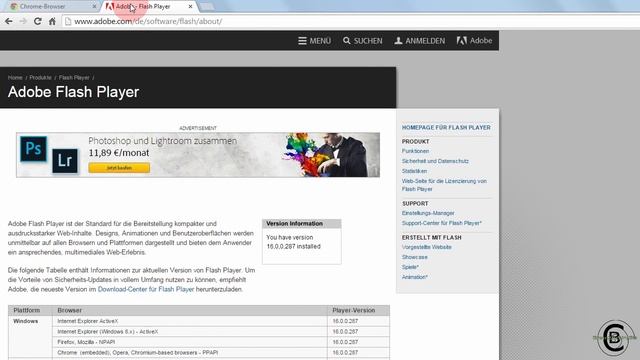The image size is (640, 360).
Task: Open the MENÜ hamburger menu
Action: 314,41
